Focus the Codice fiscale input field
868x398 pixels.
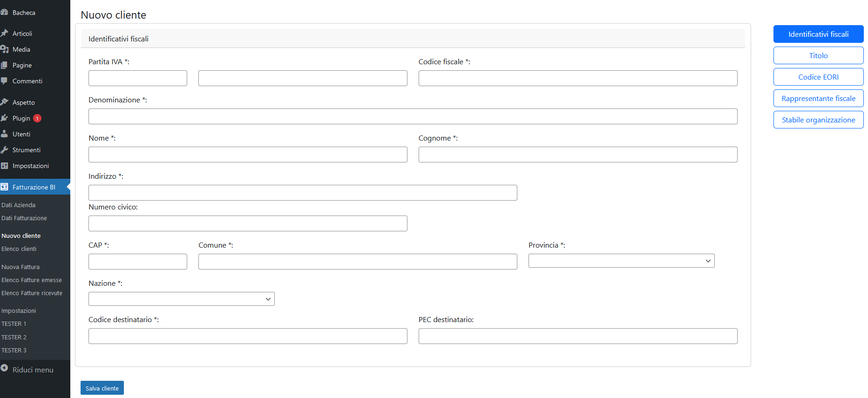coord(577,78)
